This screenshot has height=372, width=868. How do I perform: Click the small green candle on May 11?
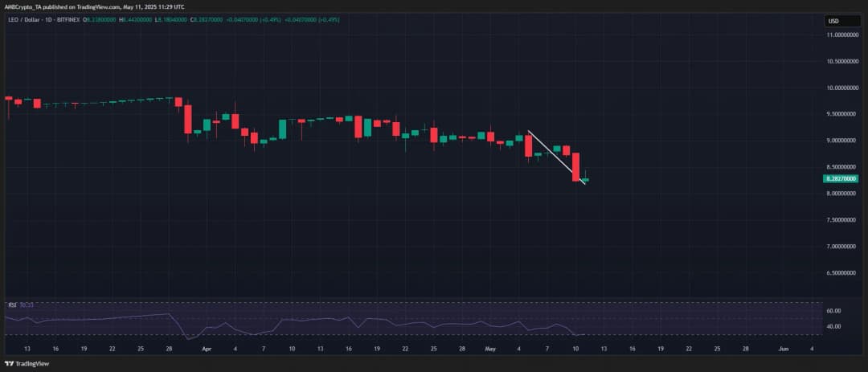click(586, 179)
